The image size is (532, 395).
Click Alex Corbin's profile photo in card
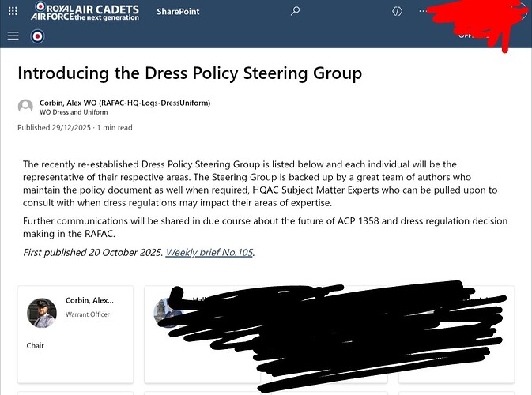42,313
